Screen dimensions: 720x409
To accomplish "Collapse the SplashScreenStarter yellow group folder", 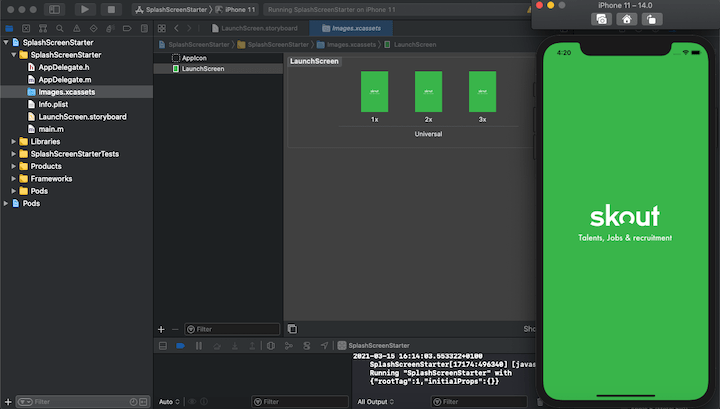I will (x=14, y=55).
